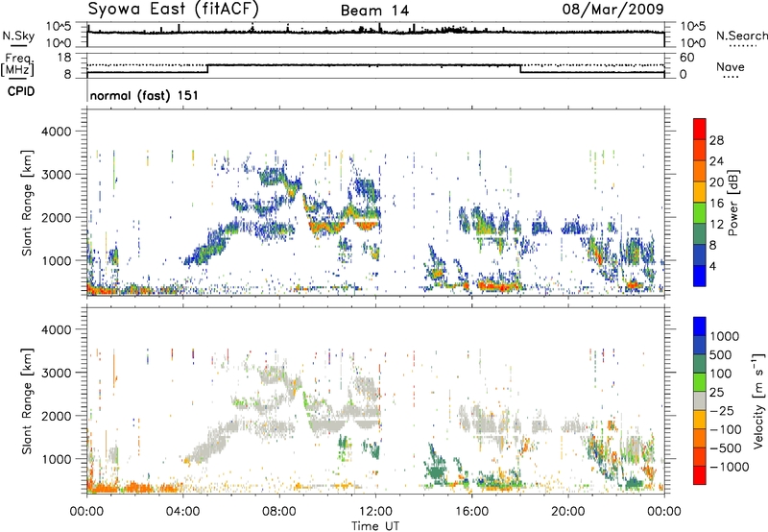Select the '3000' range tick in velocity panel
Viewport: 768px width, 532px height.
58,373
